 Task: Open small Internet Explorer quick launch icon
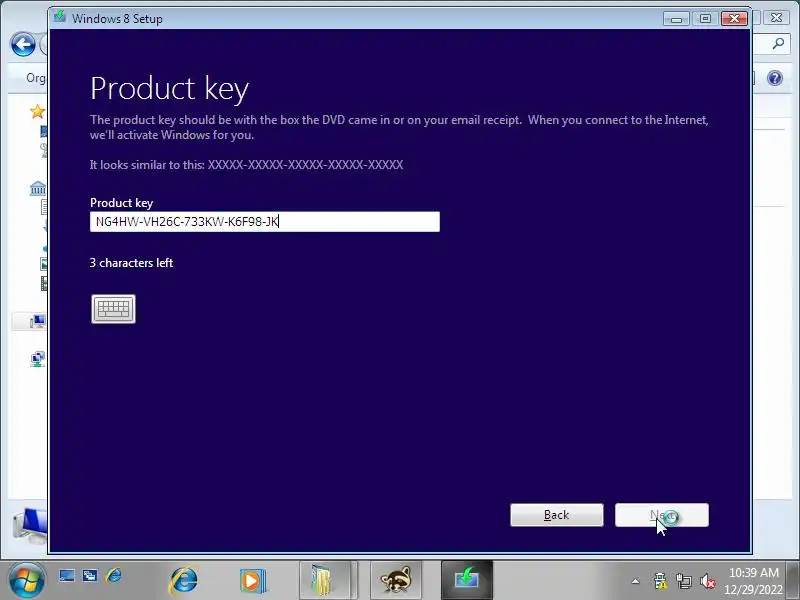(x=114, y=576)
